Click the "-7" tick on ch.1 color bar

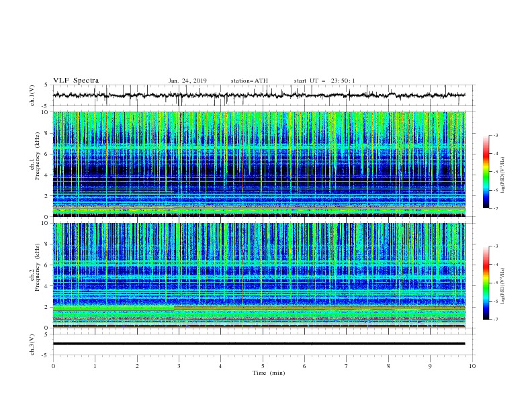(495, 208)
